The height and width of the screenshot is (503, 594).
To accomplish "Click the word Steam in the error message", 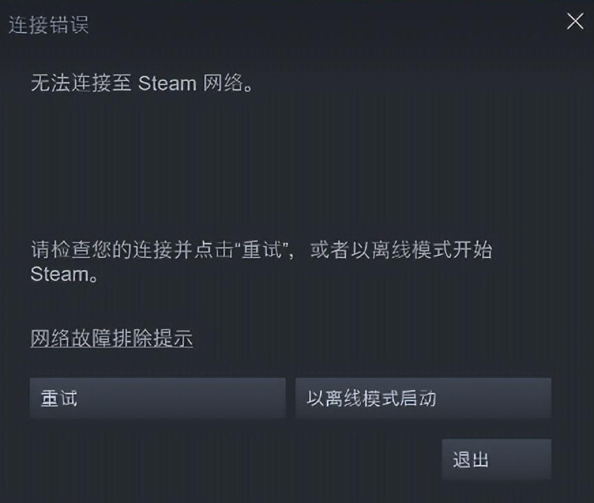I will 167,83.
